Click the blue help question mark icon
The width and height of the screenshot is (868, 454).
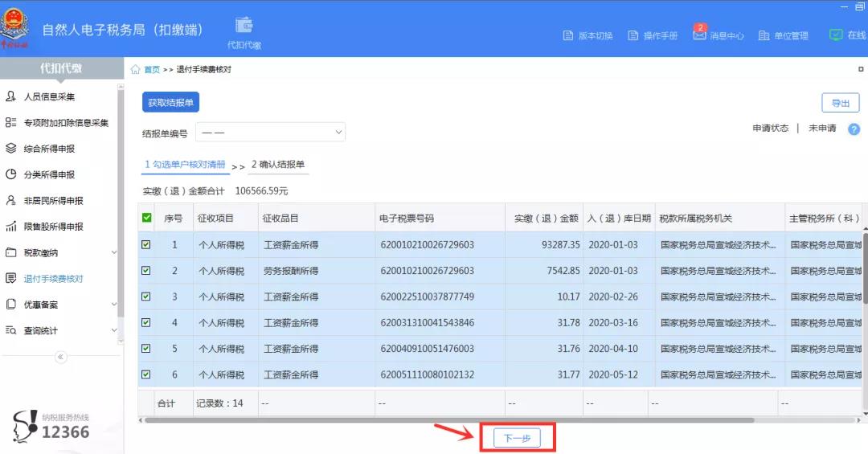854,129
